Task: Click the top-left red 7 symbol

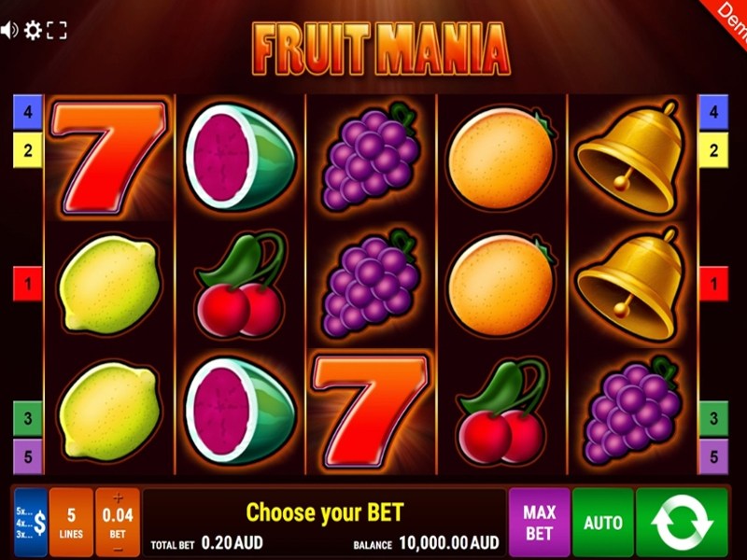Action: tap(109, 157)
